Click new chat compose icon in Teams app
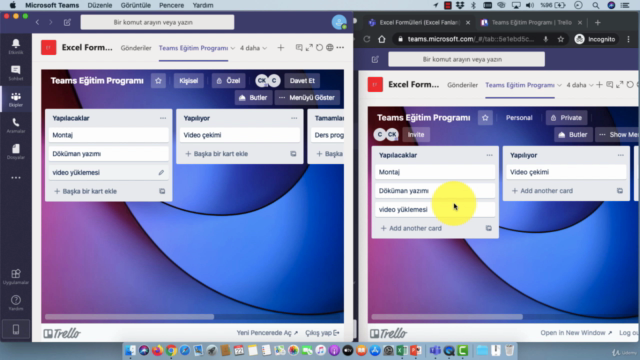Screen dimensions: 640x360 (67, 22)
